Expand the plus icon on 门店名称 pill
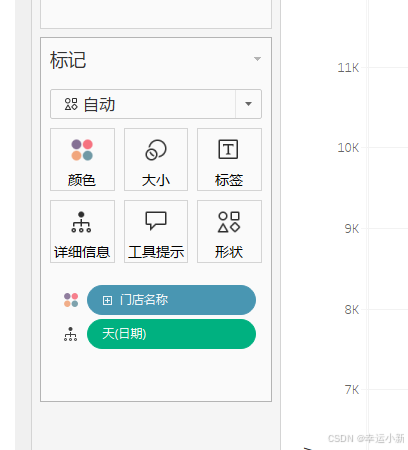Screen dimensions: 408x450 [107, 300]
